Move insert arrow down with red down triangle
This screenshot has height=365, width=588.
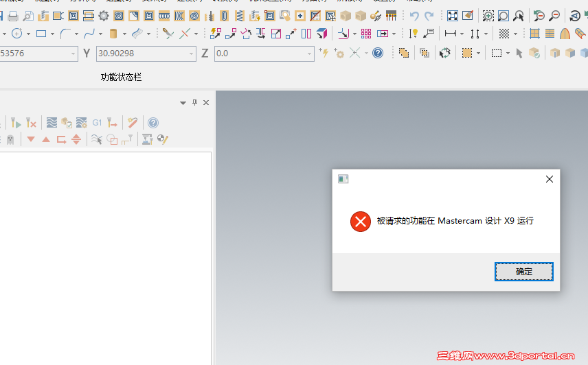pyautogui.click(x=31, y=139)
